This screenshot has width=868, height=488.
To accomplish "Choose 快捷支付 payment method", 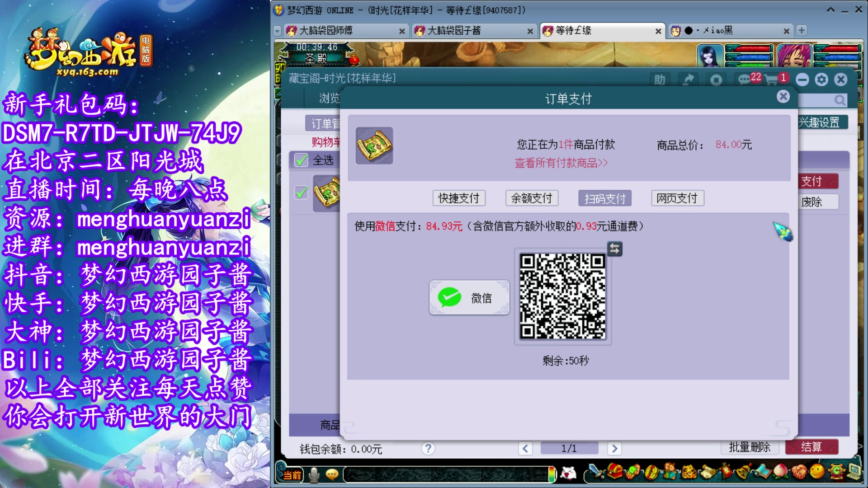I will click(459, 198).
